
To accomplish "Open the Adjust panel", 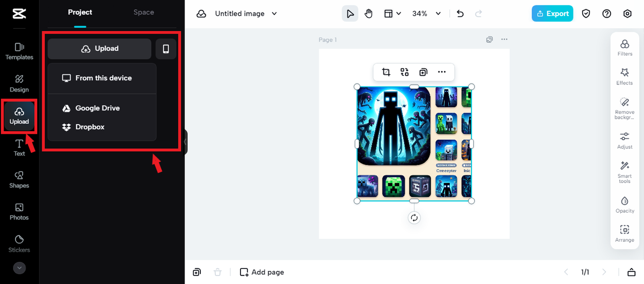I will [625, 141].
